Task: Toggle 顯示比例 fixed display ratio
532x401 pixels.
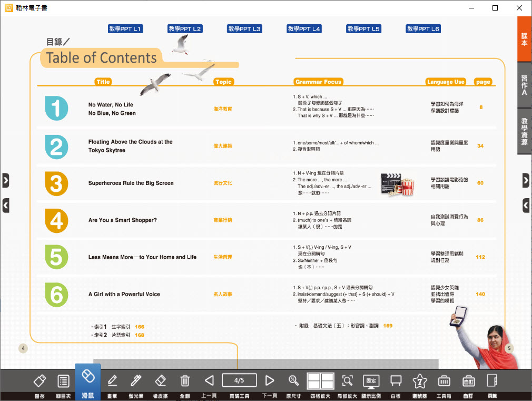Action: pos(371,381)
